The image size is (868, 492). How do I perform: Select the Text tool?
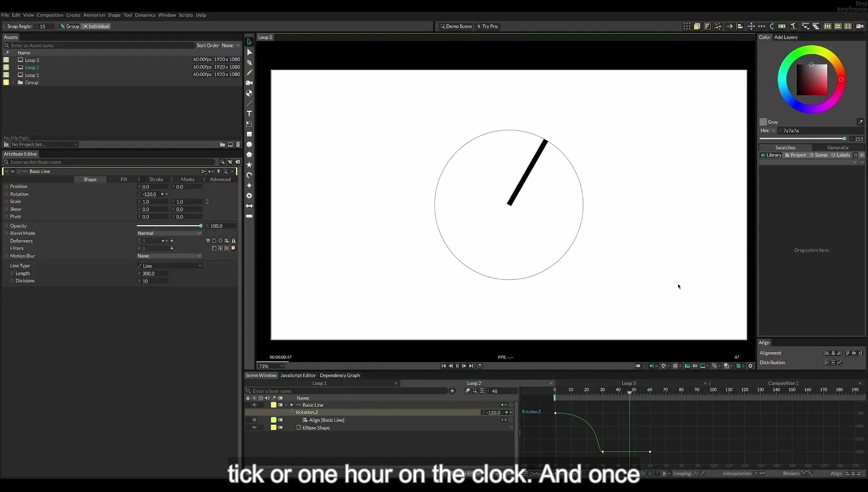(x=249, y=114)
